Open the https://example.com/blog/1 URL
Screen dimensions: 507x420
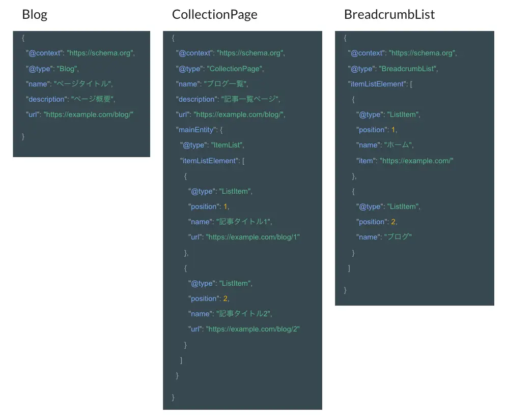253,237
